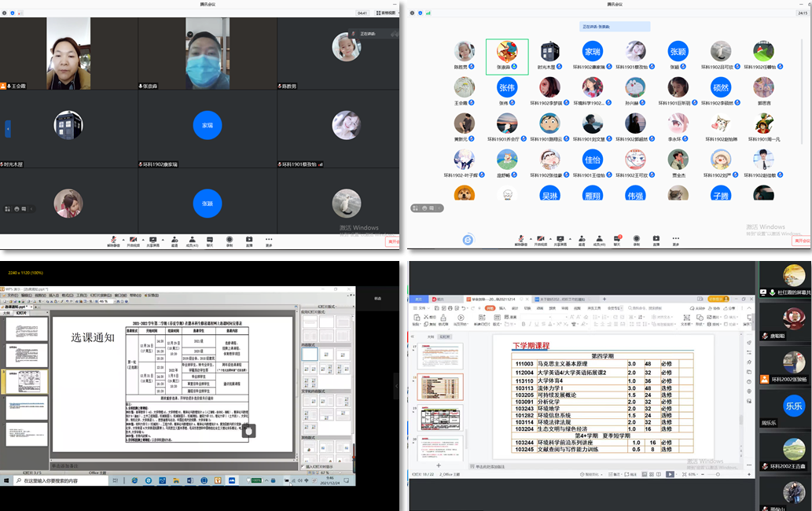Click the Live stream (直播) icon in the video-grid meeting
This screenshot has width=812, height=511.
pyautogui.click(x=249, y=239)
